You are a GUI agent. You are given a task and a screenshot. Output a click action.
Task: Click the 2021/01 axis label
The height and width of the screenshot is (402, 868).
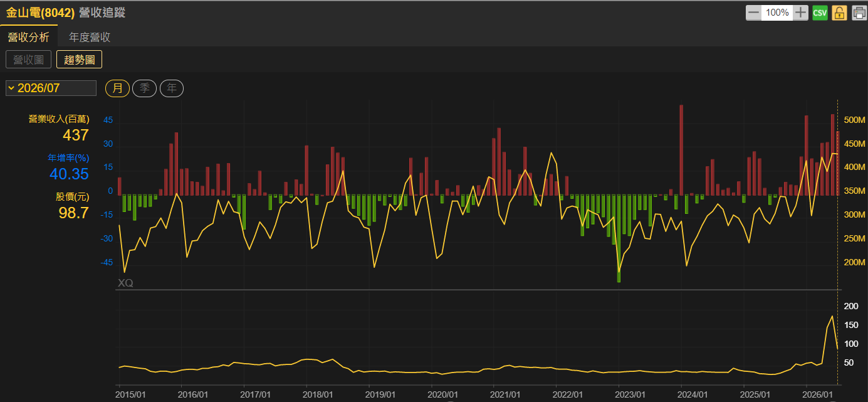tap(506, 394)
